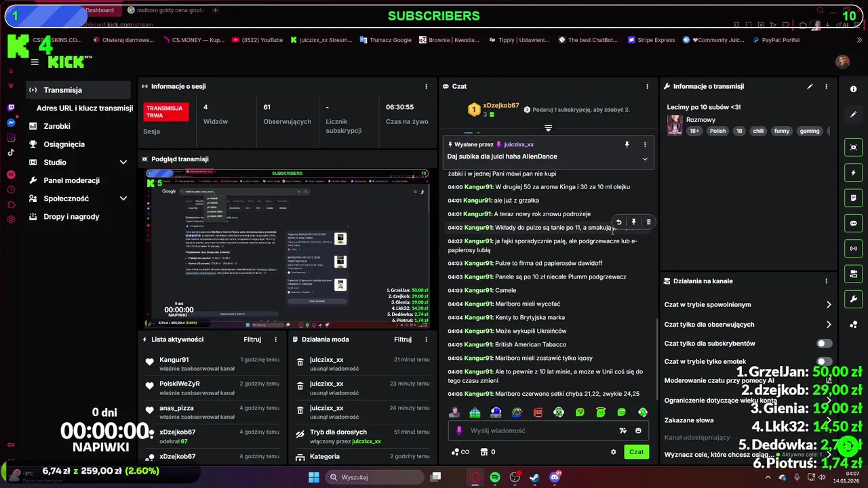
Task: Delete the hovered Kangur91 message with trash icon
Action: point(648,222)
